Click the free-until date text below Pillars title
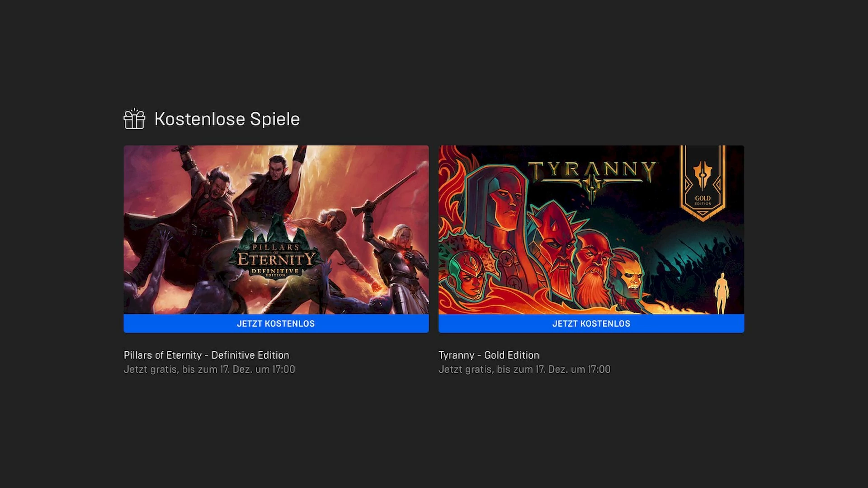The height and width of the screenshot is (488, 868). point(209,370)
